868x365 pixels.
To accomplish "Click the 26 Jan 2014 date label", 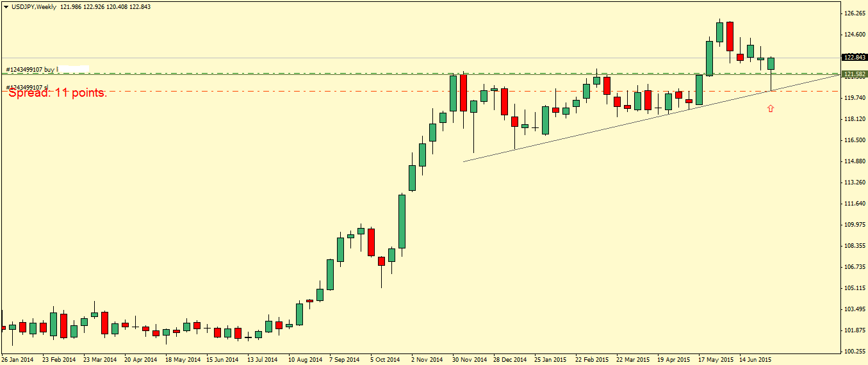I will point(17,360).
